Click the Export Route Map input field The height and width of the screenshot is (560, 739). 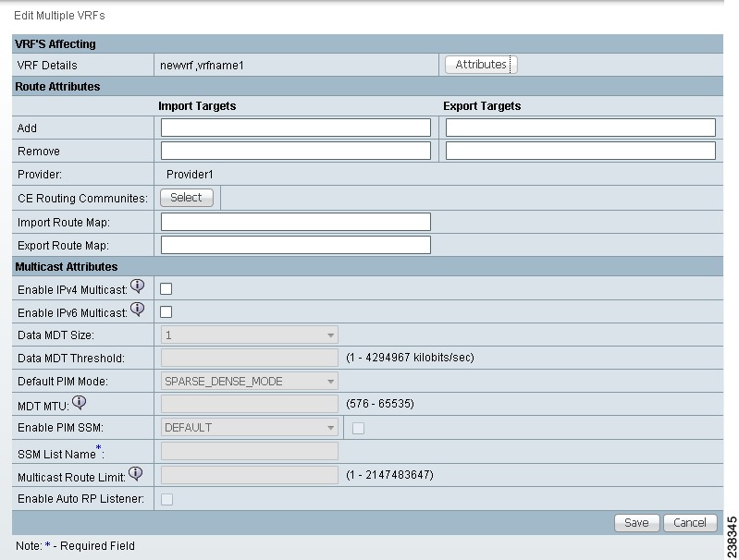295,245
